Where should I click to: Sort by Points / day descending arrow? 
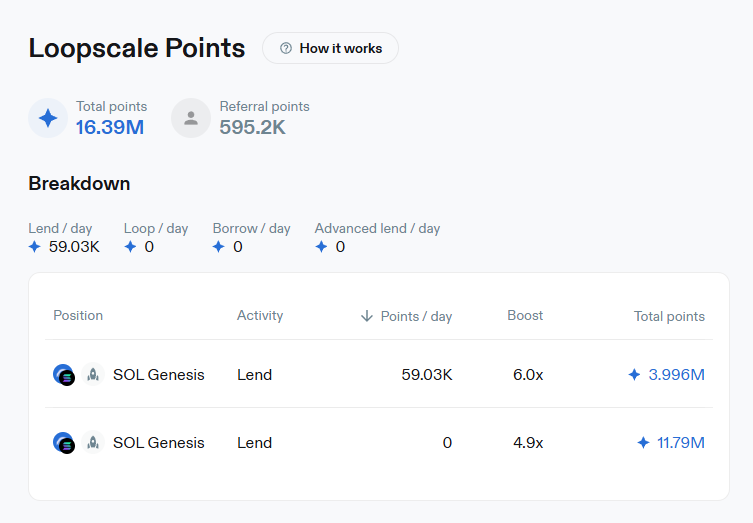pyautogui.click(x=367, y=316)
